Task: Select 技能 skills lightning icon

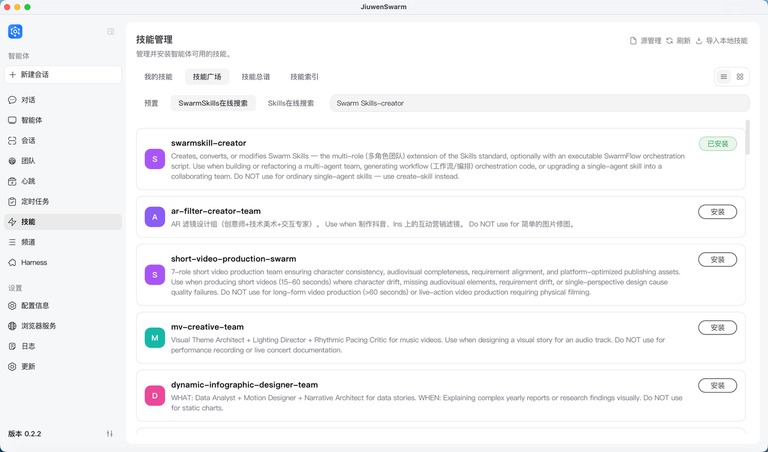Action: click(x=12, y=222)
